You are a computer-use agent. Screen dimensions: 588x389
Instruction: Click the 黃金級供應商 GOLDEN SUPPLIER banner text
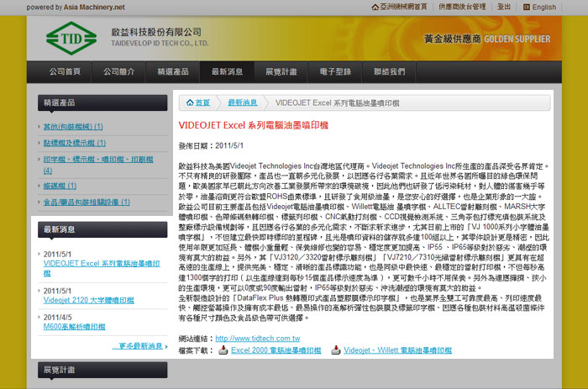point(487,39)
